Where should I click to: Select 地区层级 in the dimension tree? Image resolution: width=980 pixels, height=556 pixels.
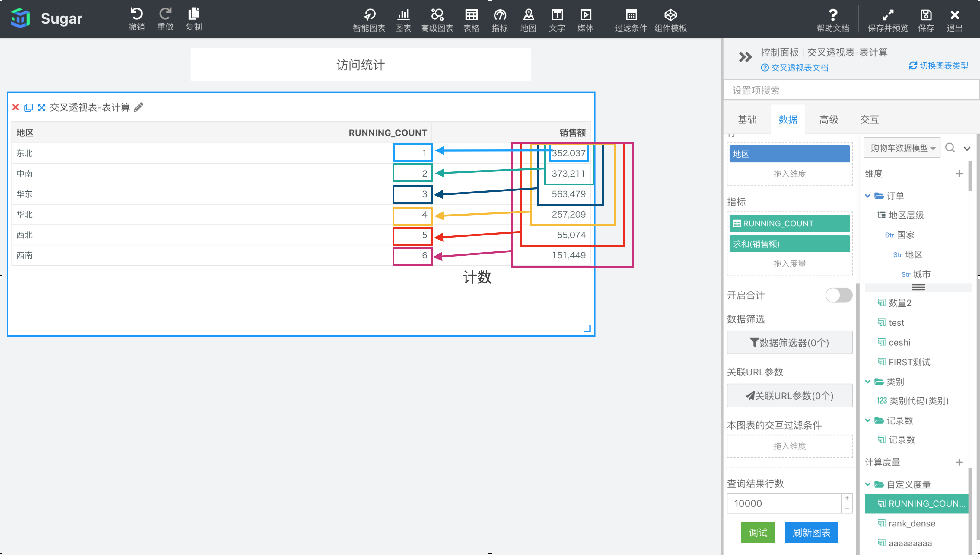901,215
